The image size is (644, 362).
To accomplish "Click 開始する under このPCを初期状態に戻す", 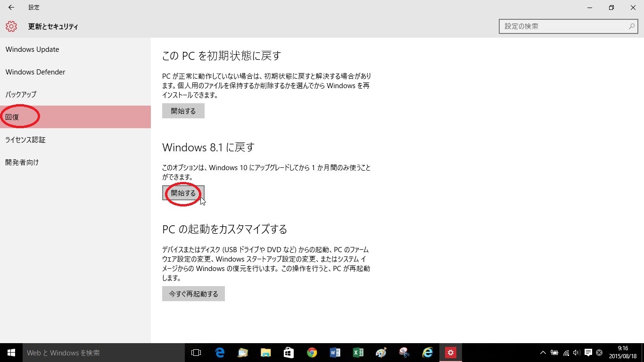I will [183, 111].
